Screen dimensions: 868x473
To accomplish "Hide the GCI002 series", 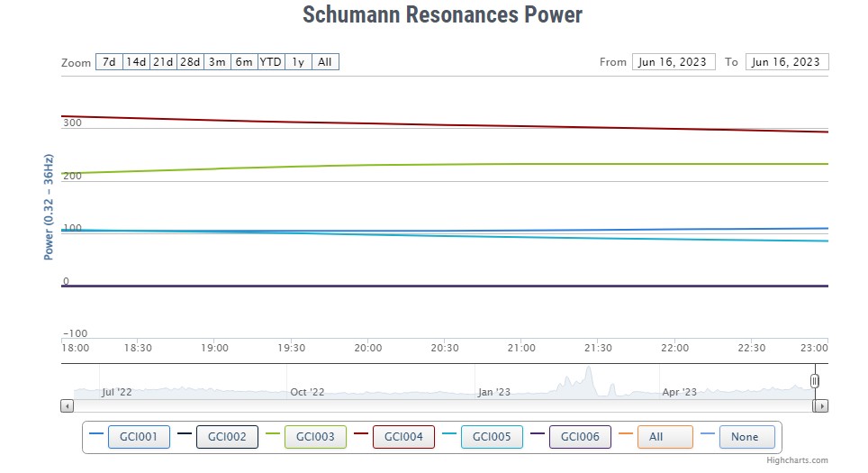I will 227,437.
